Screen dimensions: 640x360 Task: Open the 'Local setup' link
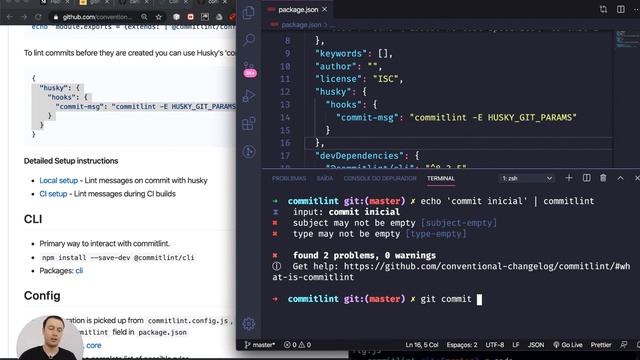pos(58,180)
